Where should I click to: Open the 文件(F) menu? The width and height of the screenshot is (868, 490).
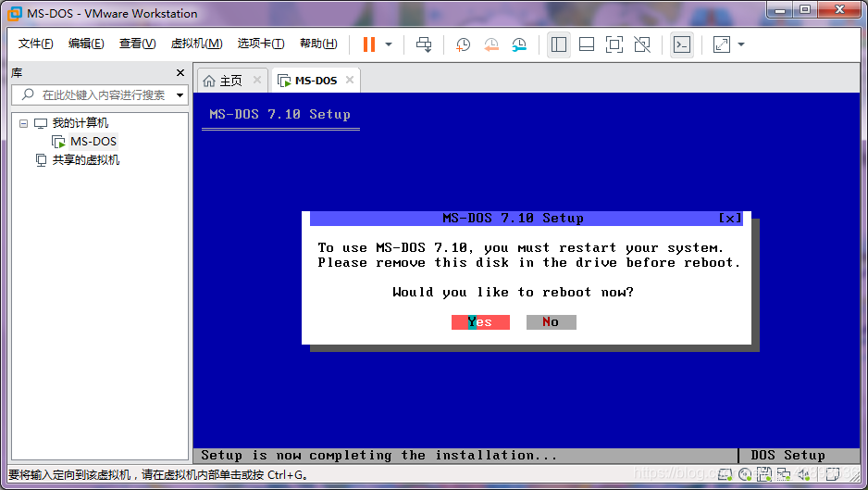point(35,44)
